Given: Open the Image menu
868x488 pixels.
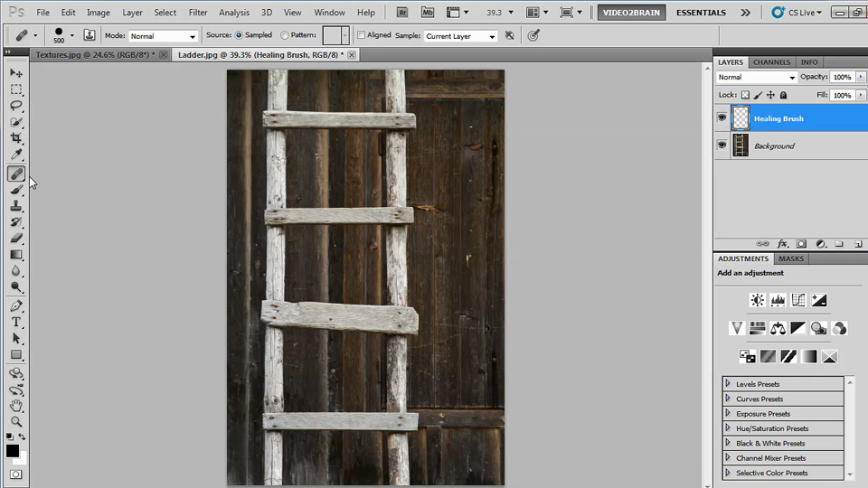Looking at the screenshot, I should point(98,12).
